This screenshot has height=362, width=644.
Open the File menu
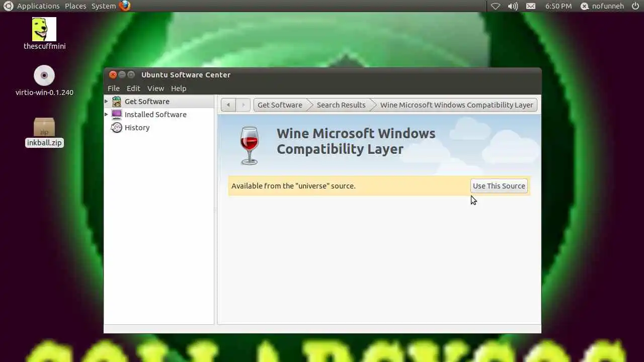coord(114,88)
